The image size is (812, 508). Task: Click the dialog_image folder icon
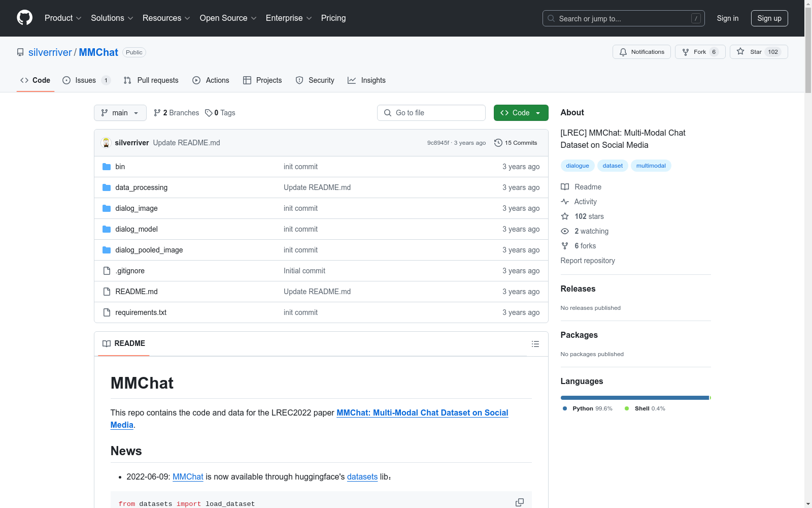point(107,208)
